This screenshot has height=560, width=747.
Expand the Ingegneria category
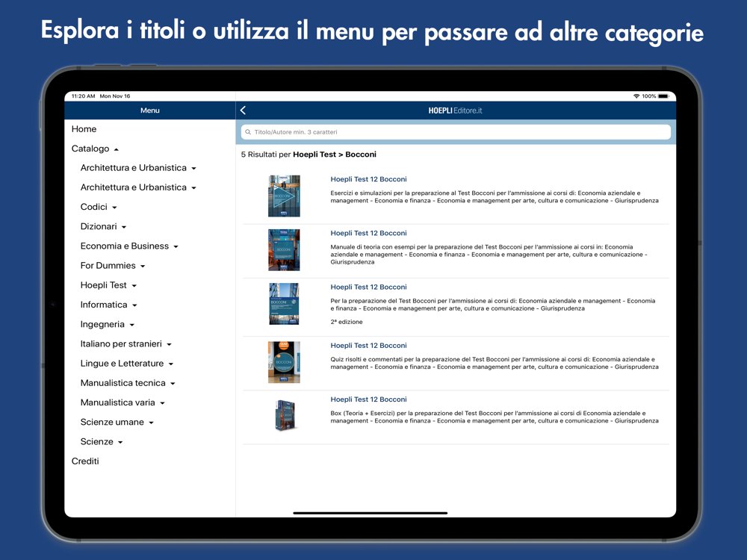click(x=107, y=324)
